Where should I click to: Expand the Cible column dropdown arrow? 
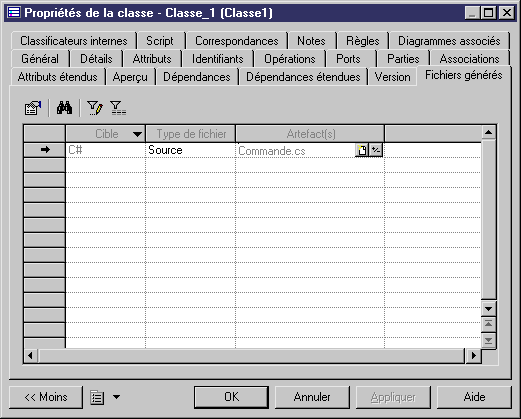coord(137,134)
